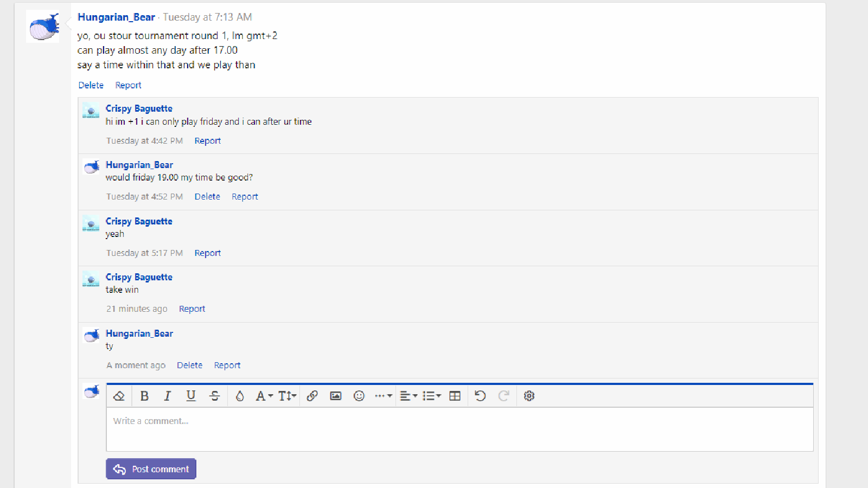Delete the 'ty' comment
Viewport: 868px width, 488px height.
coord(189,365)
